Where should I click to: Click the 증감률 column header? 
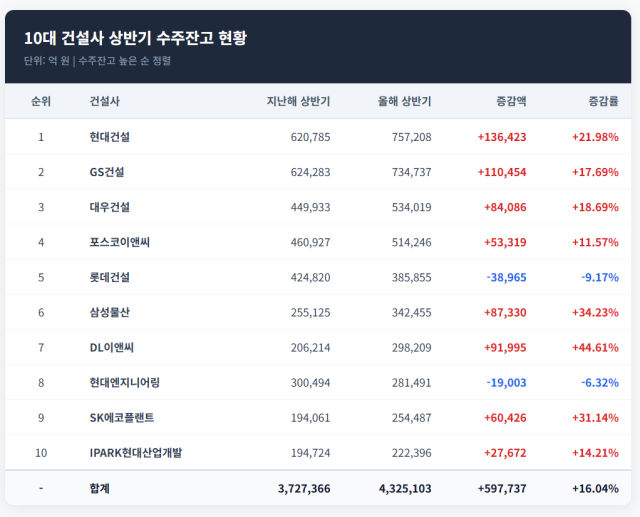(x=603, y=101)
